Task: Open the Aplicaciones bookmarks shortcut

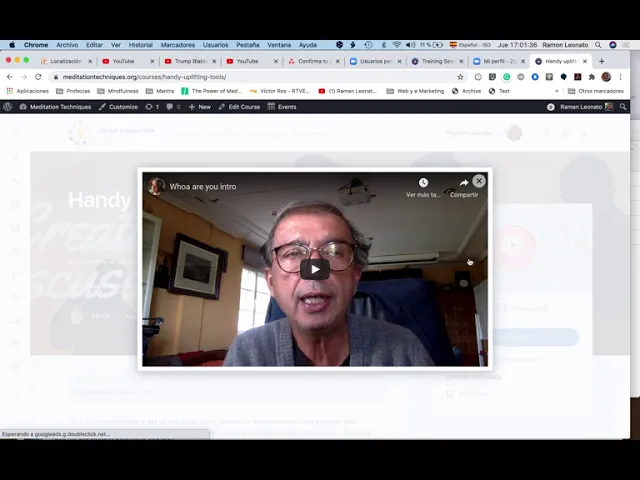Action: 27,91
